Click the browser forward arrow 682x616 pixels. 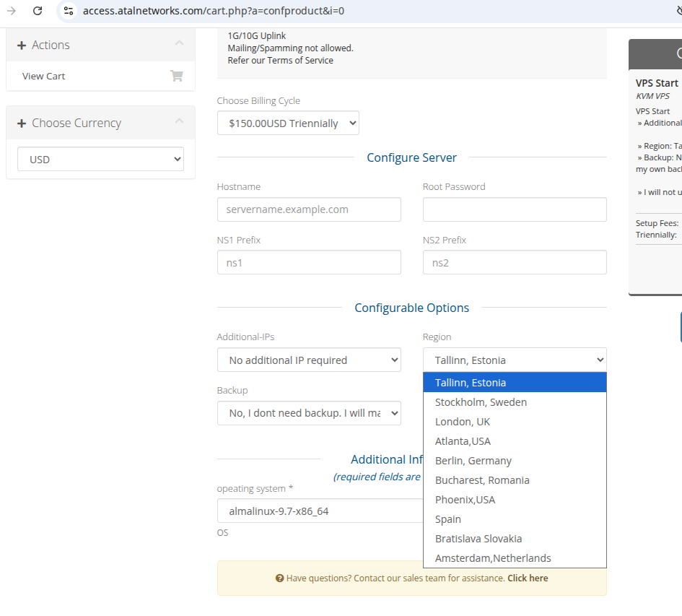12,11
